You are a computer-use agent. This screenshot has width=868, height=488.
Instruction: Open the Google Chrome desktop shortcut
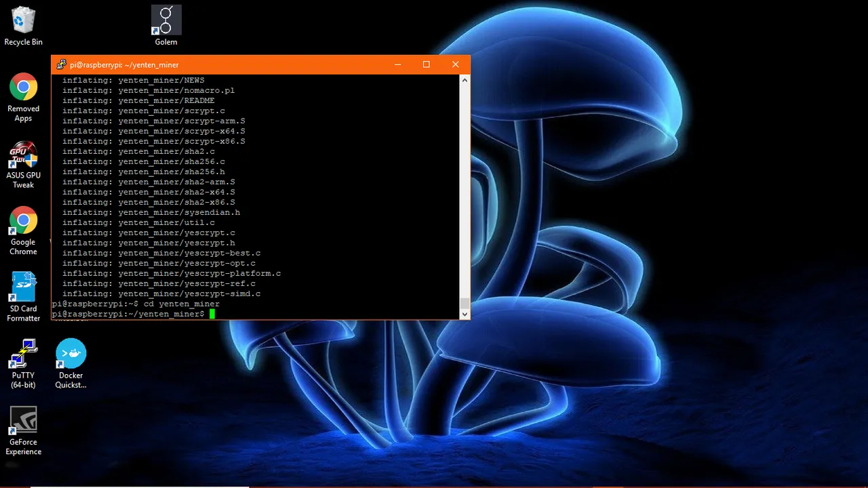pyautogui.click(x=23, y=231)
